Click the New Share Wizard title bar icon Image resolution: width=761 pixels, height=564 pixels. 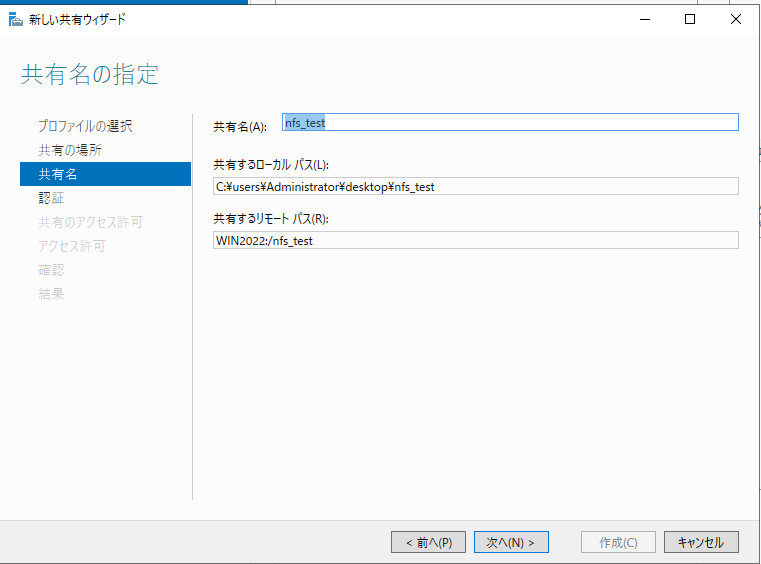(x=15, y=19)
